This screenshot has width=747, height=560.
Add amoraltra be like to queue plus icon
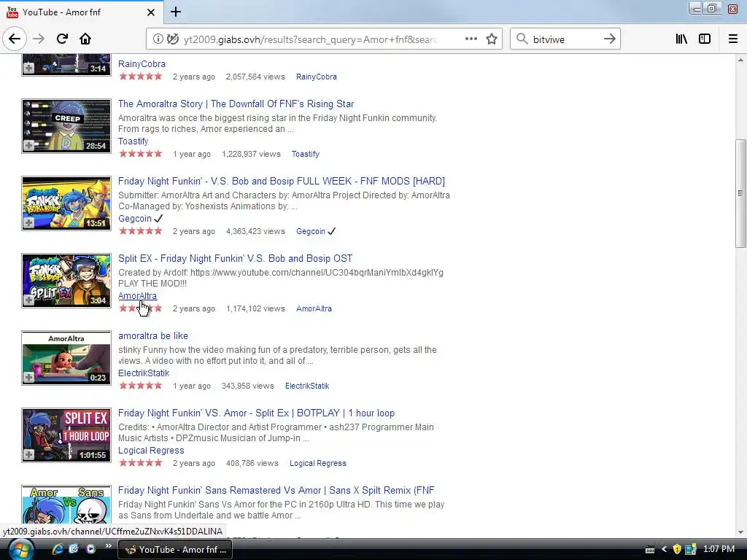click(x=29, y=377)
